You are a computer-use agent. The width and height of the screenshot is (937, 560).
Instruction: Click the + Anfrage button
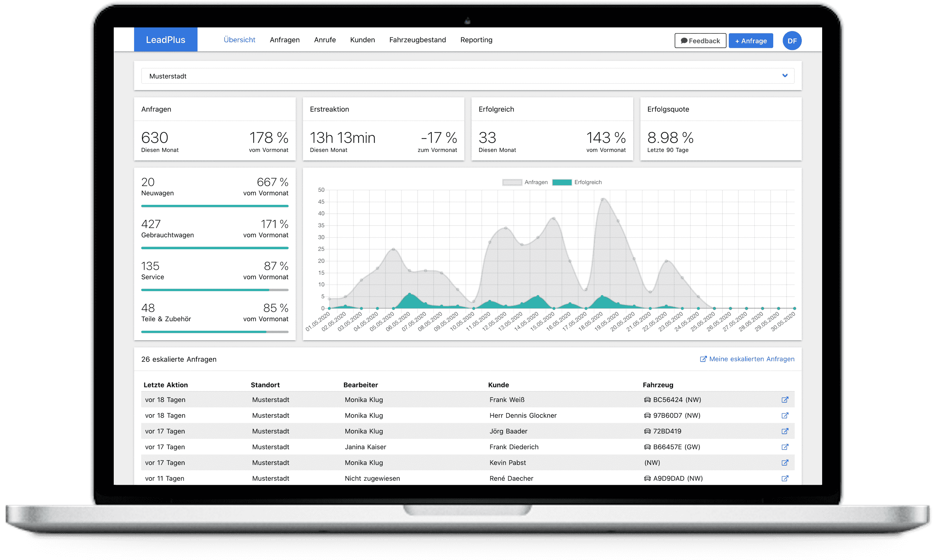click(x=751, y=41)
